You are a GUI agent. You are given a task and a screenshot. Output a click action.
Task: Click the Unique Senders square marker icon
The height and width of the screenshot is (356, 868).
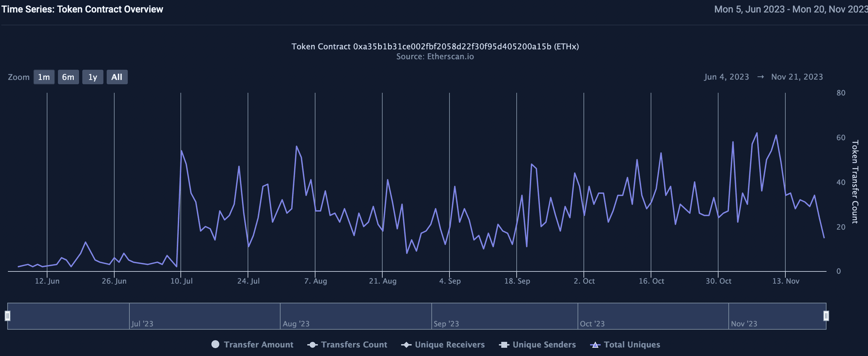pyautogui.click(x=504, y=344)
